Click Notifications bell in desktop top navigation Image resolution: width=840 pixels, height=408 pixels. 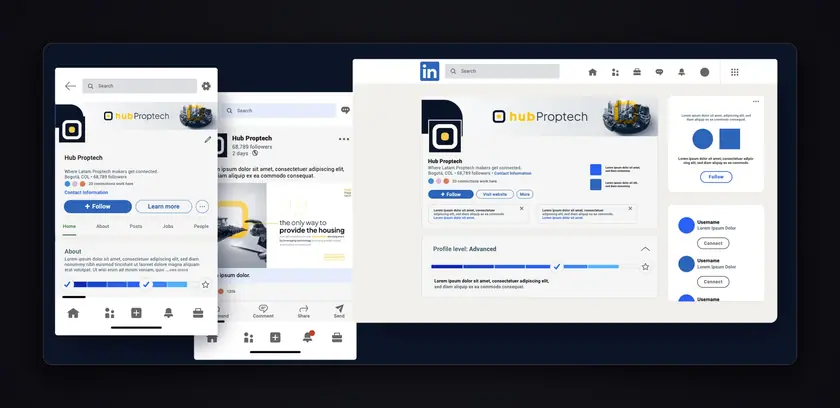[x=681, y=72]
